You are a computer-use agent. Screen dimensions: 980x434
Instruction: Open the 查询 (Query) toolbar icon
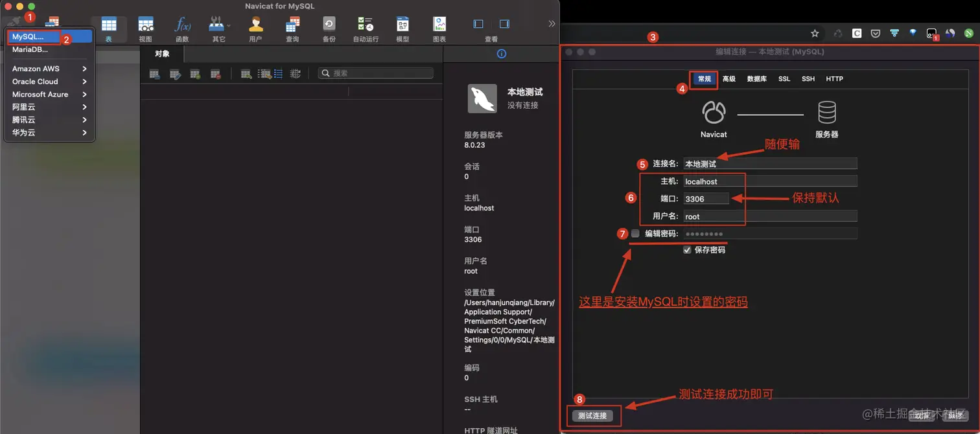[292, 29]
